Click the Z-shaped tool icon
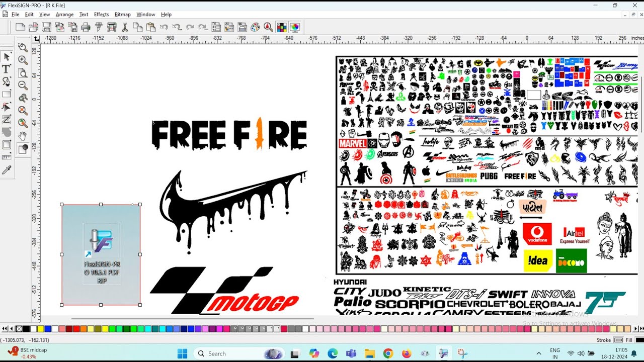644x362 pixels. point(7,120)
